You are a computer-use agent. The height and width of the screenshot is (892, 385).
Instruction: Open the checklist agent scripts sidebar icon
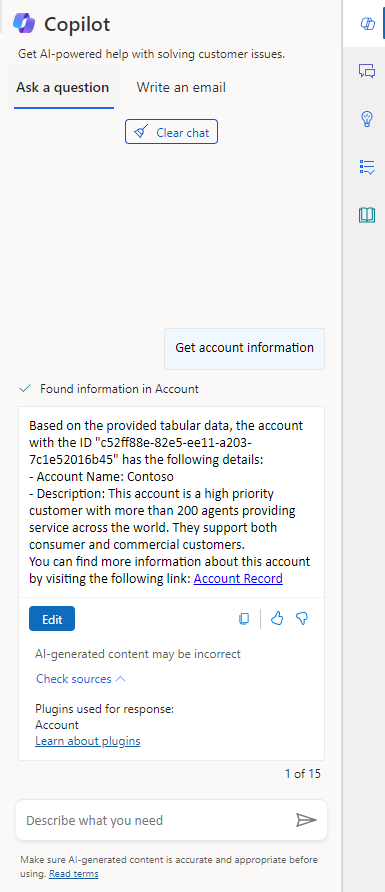pos(367,167)
